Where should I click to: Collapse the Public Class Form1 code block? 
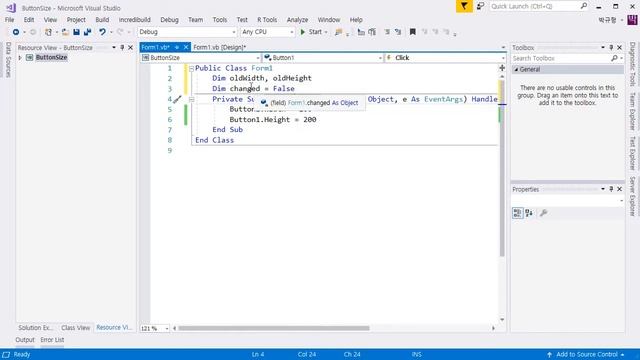click(x=191, y=69)
